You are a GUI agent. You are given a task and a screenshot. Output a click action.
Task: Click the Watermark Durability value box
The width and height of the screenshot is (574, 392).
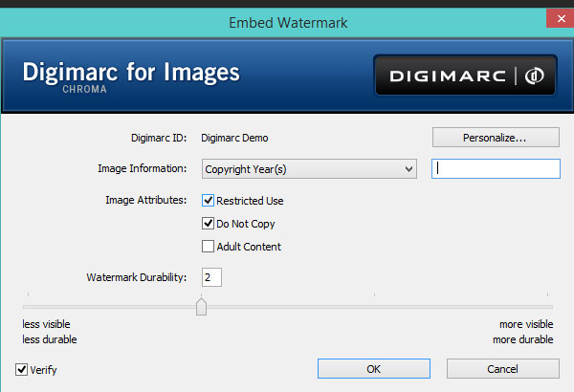coord(211,277)
